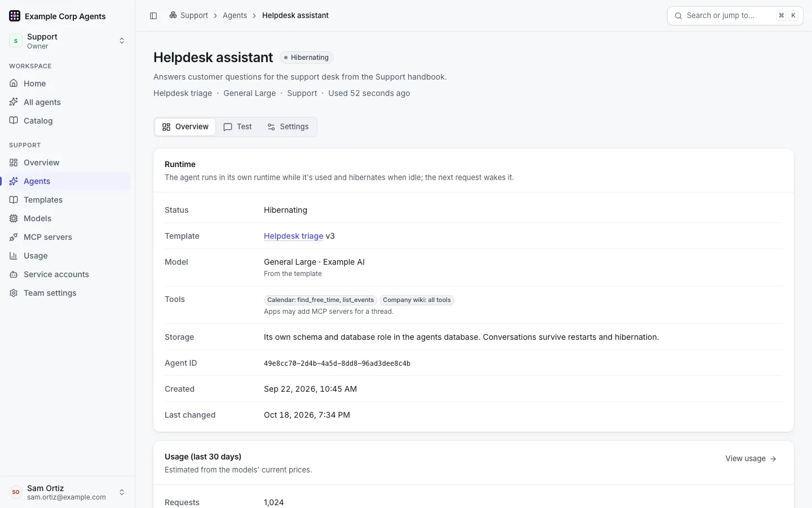This screenshot has height=508, width=812.
Task: Click the search magnifier icon
Action: [x=678, y=16]
